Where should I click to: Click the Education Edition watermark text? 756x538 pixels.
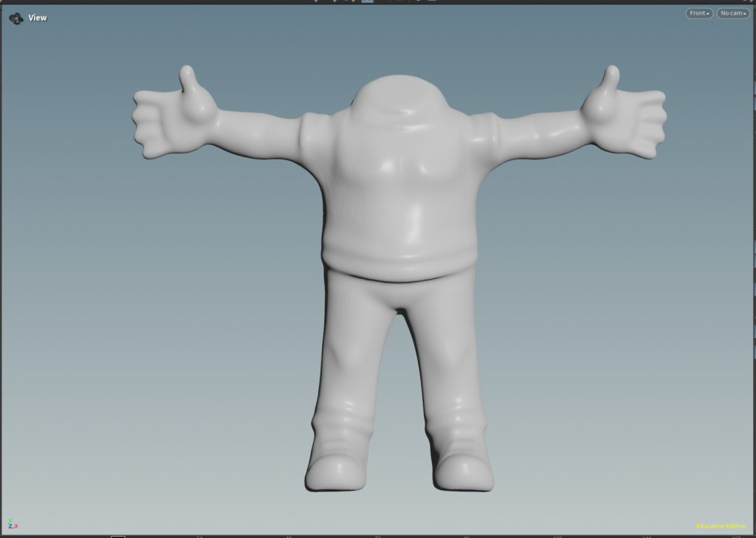tap(721, 526)
